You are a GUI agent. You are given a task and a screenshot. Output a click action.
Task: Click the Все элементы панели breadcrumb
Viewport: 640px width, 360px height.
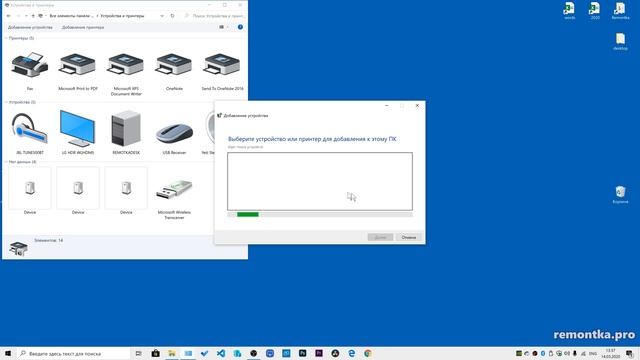pos(71,16)
